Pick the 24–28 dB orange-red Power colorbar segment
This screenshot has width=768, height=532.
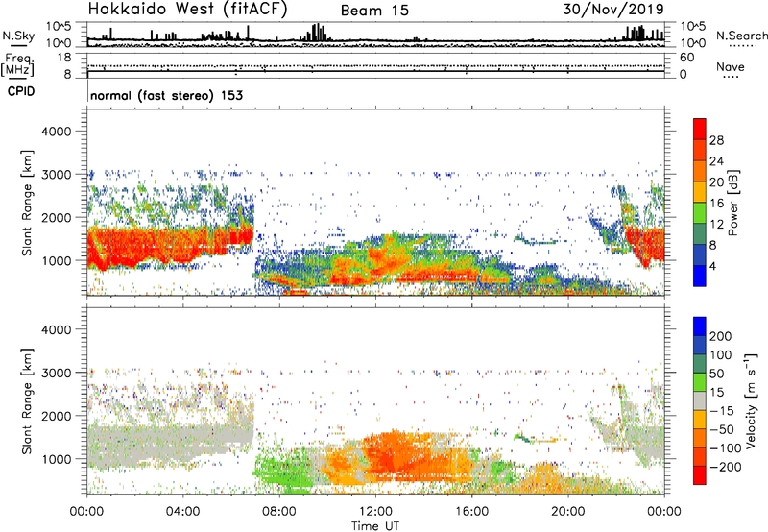tap(700, 151)
